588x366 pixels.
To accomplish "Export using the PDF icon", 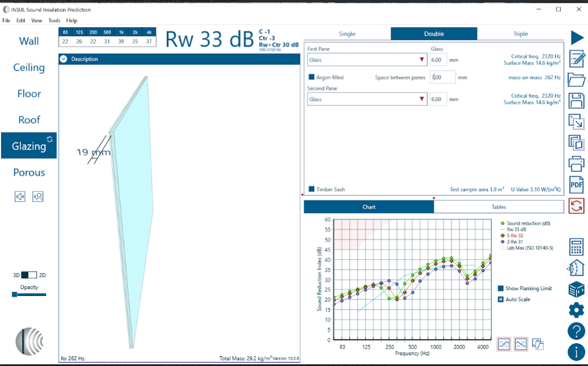I will 576,184.
